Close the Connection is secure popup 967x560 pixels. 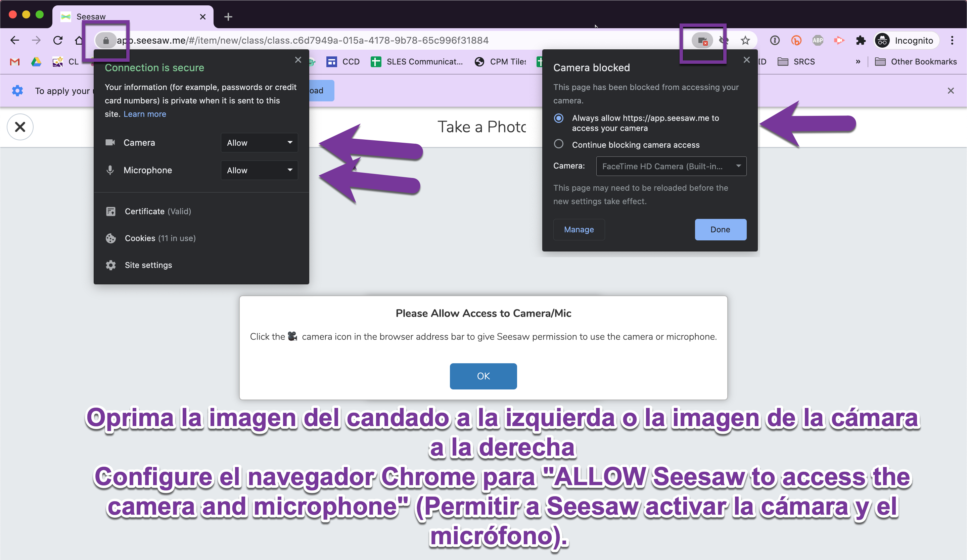[x=298, y=60]
